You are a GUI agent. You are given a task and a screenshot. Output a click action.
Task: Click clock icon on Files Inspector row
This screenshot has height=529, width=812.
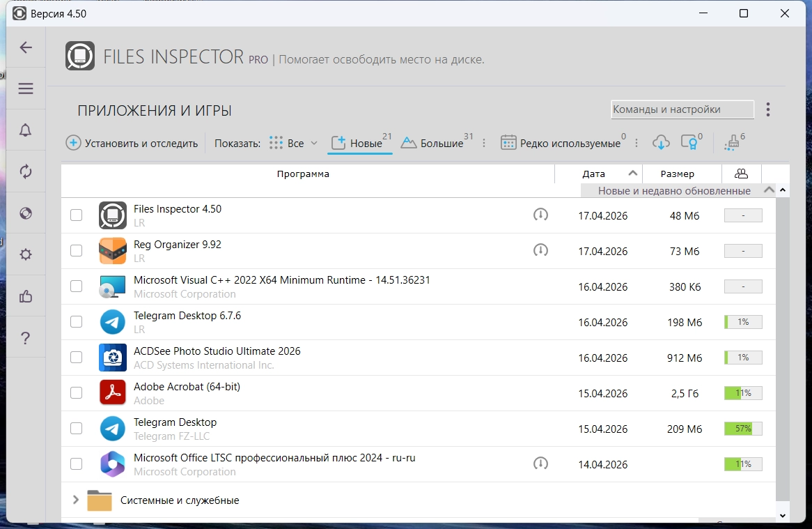[x=540, y=215]
